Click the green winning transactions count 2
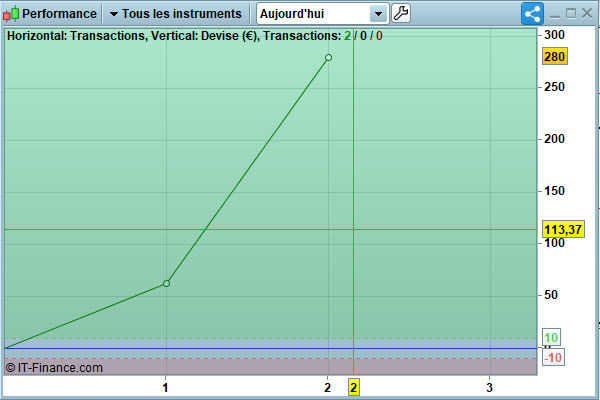Screen dimensions: 600x400 point(347,36)
